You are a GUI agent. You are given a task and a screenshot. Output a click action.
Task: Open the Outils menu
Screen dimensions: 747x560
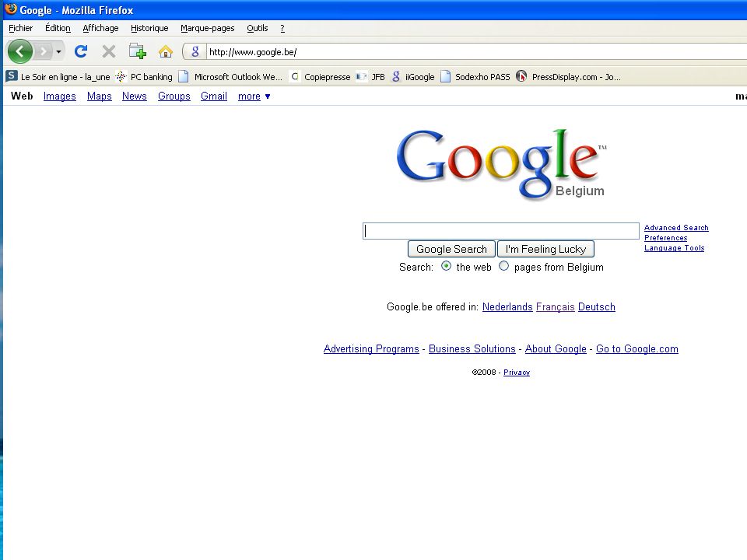258,28
